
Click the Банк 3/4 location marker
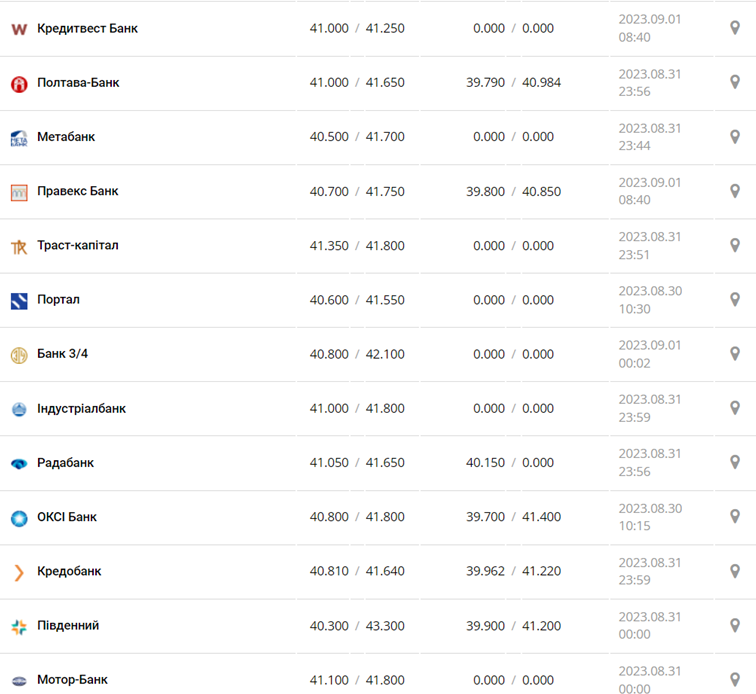click(735, 354)
